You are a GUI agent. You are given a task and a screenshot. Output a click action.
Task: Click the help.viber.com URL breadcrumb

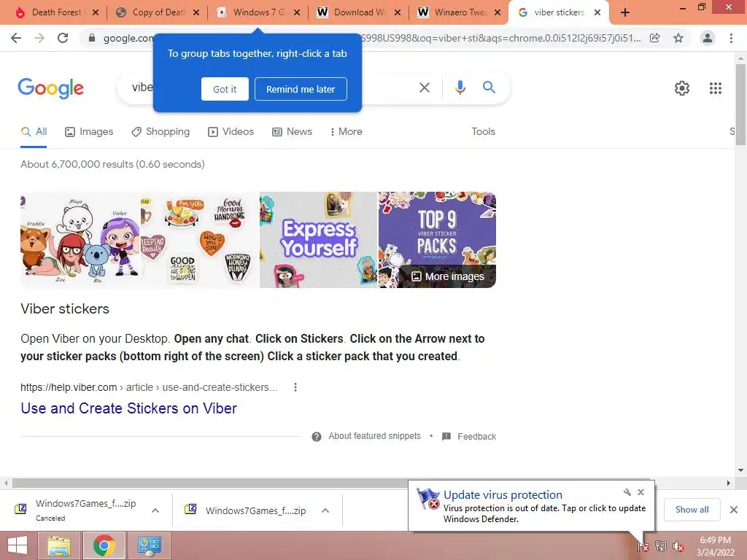point(148,388)
